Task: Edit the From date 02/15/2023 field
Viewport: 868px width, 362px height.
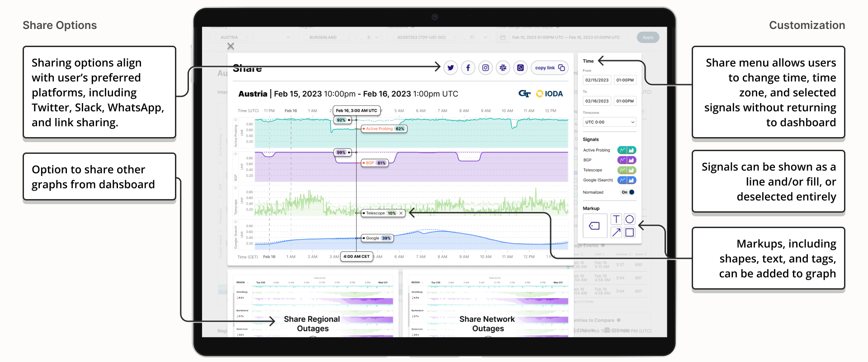Action: tap(597, 80)
